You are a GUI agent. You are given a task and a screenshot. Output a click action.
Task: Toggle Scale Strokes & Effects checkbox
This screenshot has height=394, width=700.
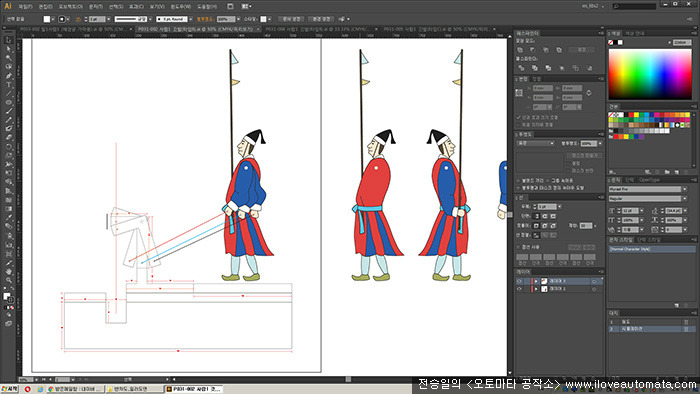pos(519,117)
